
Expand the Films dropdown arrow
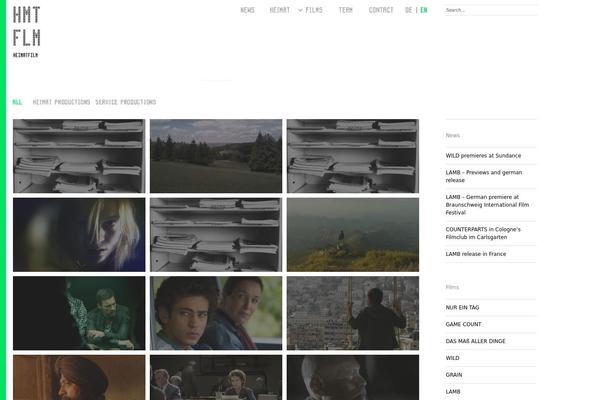click(300, 10)
